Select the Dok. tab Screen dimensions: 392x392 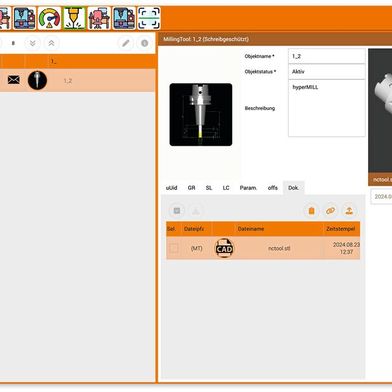click(293, 188)
